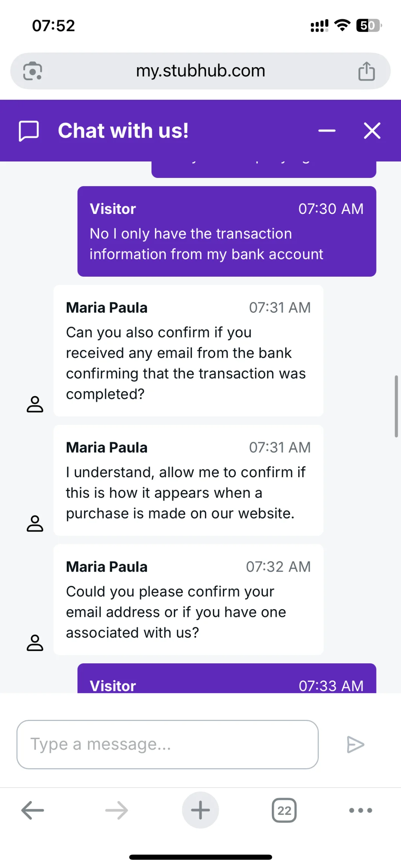Tap the lens search icon in address bar

click(x=32, y=71)
